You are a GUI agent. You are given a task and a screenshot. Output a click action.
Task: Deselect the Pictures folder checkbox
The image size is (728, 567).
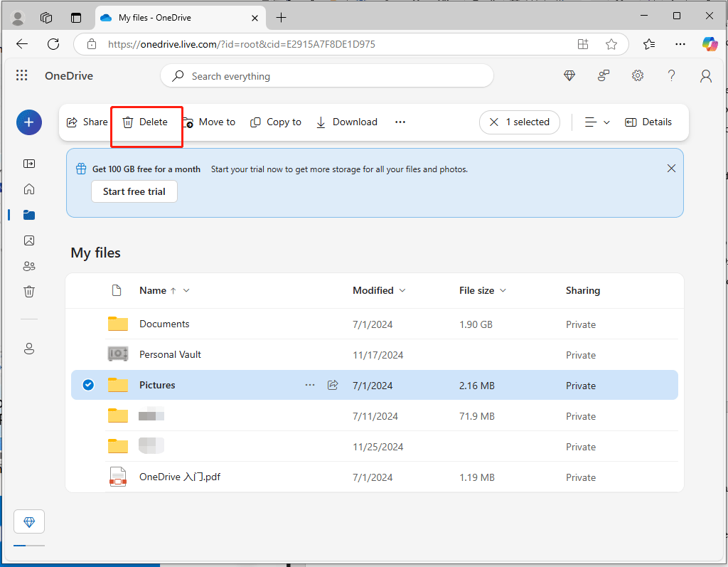click(88, 385)
